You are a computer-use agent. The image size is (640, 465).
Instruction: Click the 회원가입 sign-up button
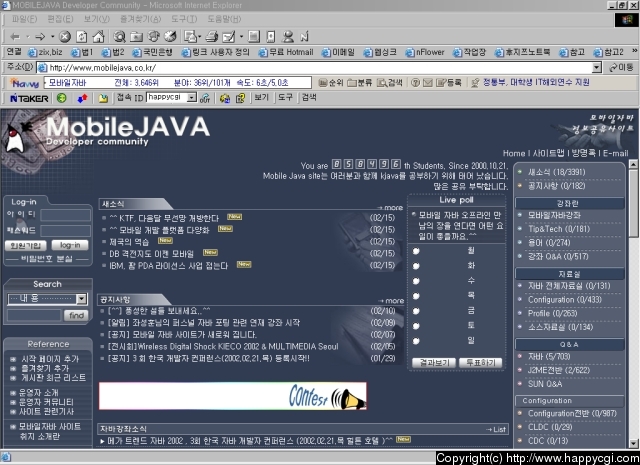click(x=26, y=245)
